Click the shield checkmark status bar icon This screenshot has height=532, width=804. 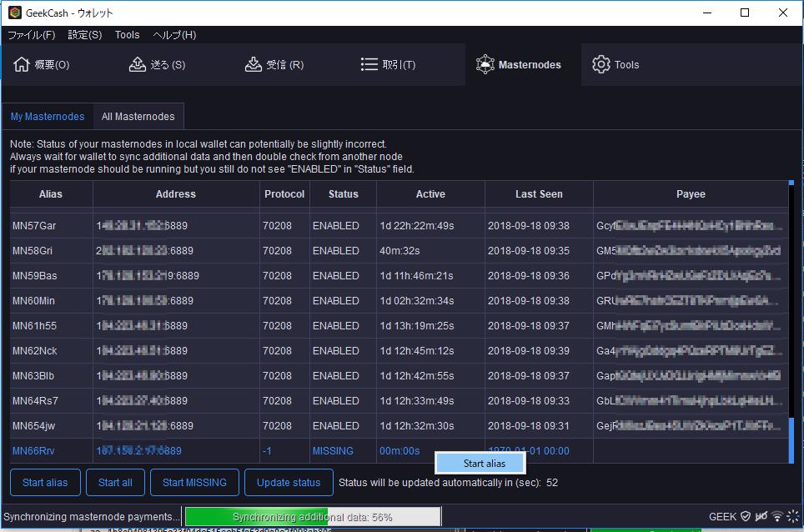pos(746,517)
